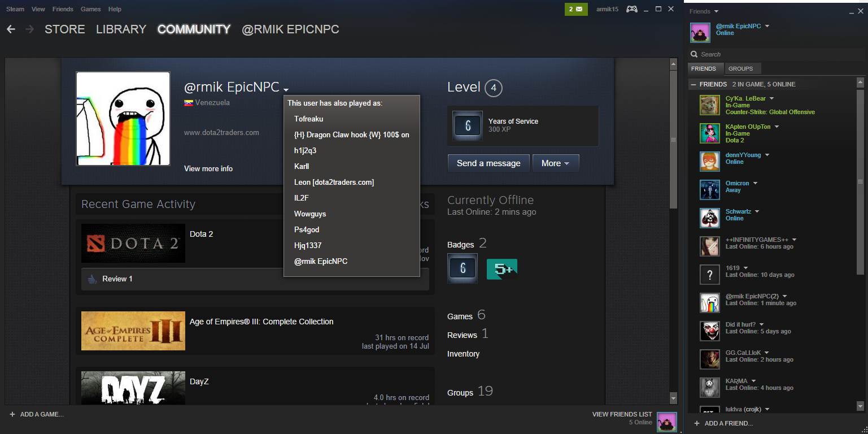868x434 pixels.
Task: Click VIEW FRIENDS LIST at bottom
Action: 622,414
